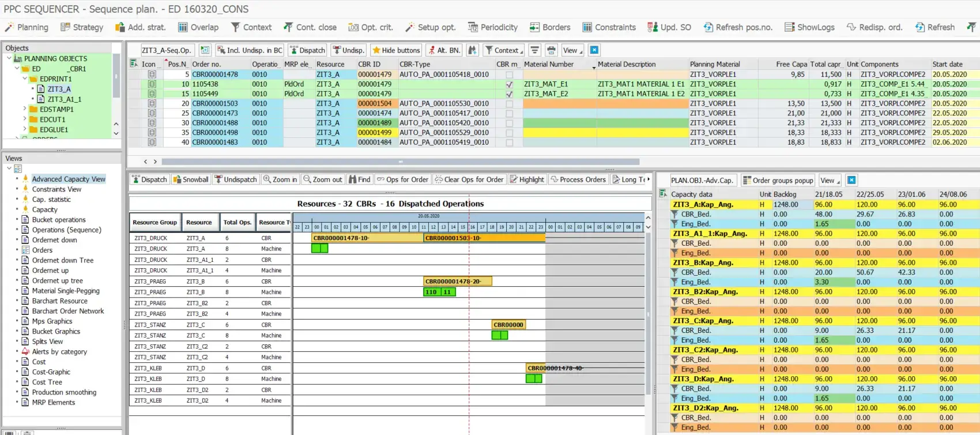
Task: Click the layout select icon left of Icon column
Action: tap(134, 63)
